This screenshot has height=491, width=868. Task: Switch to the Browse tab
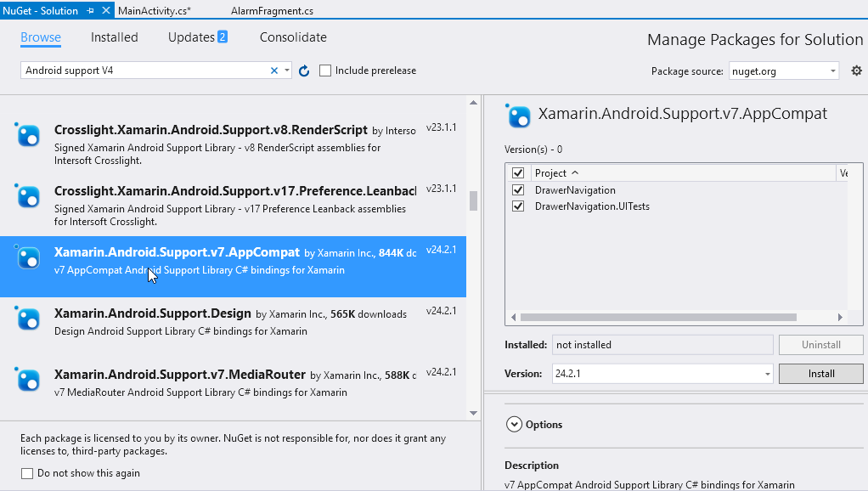[41, 37]
